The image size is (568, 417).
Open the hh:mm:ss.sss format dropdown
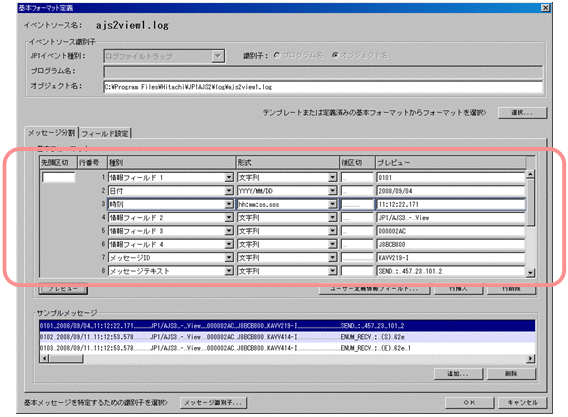tap(333, 204)
